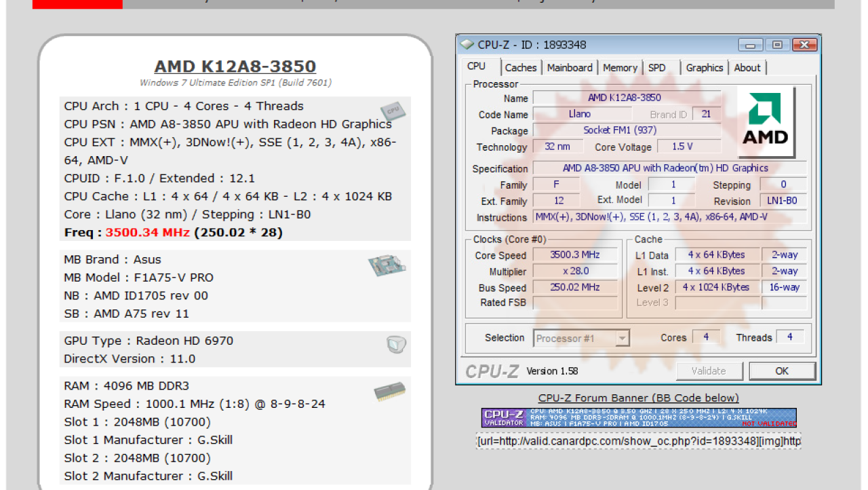Viewport: 868px width, 490px height.
Task: Click the Ext. Family field showing 12
Action: coord(557,201)
